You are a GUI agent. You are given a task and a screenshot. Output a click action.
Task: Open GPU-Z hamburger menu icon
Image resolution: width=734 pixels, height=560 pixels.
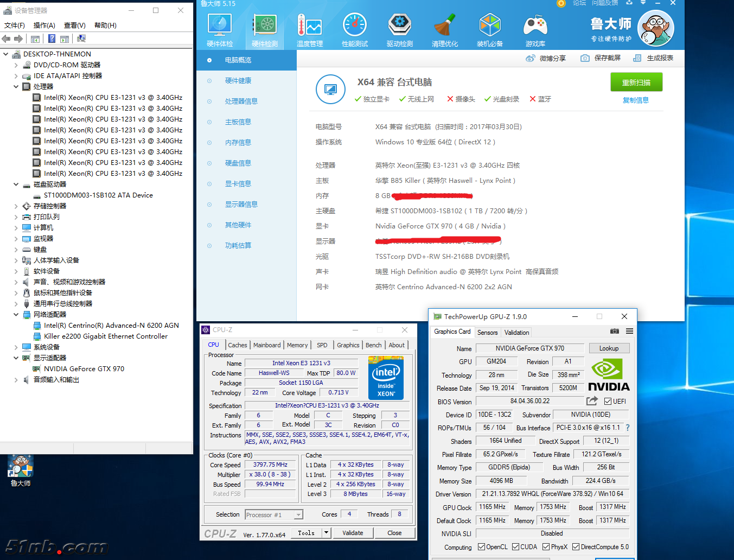coord(629,331)
